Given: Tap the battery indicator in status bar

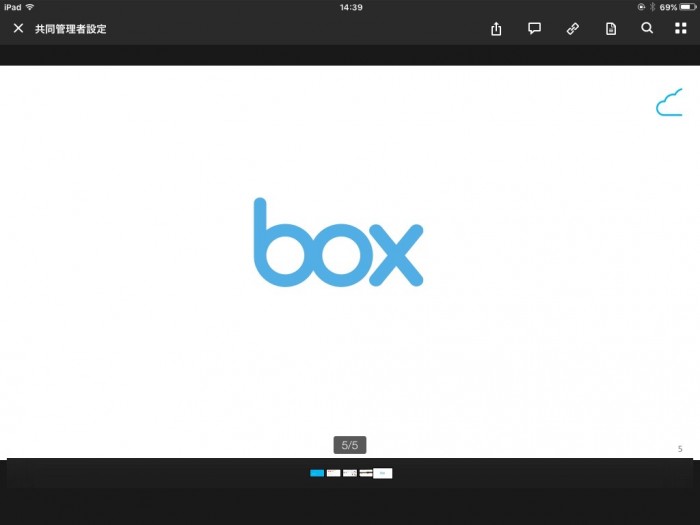Looking at the screenshot, I should (x=688, y=7).
